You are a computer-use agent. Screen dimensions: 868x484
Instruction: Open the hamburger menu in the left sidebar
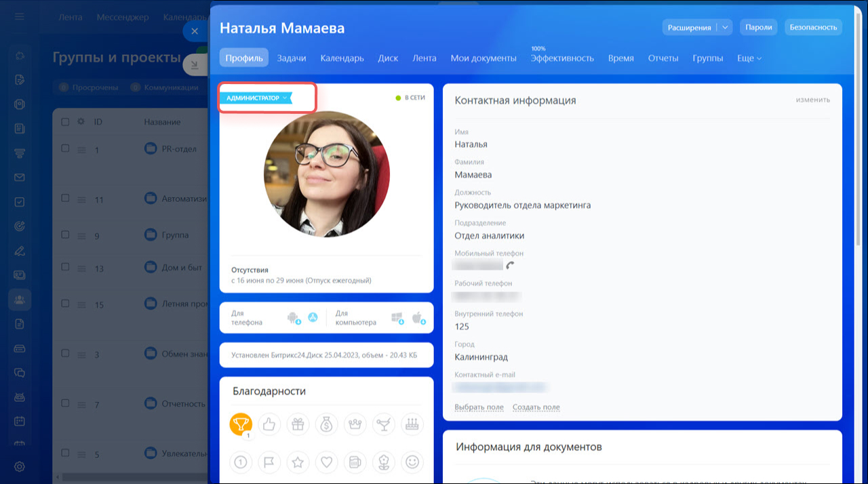[20, 16]
